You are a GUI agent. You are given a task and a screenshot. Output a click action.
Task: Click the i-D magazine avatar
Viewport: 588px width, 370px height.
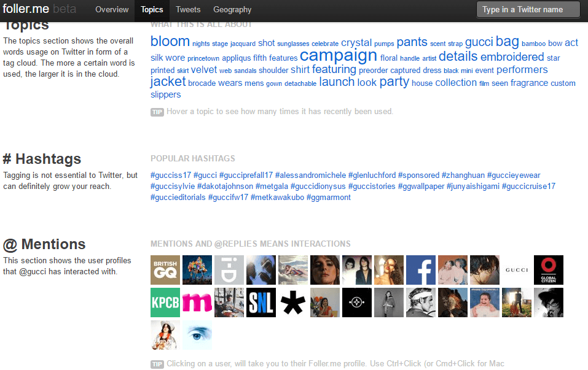229,270
